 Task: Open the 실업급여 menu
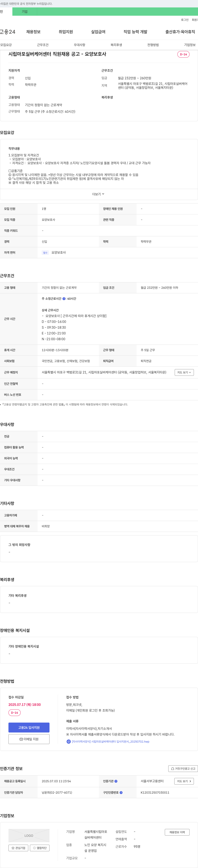[x=98, y=32]
